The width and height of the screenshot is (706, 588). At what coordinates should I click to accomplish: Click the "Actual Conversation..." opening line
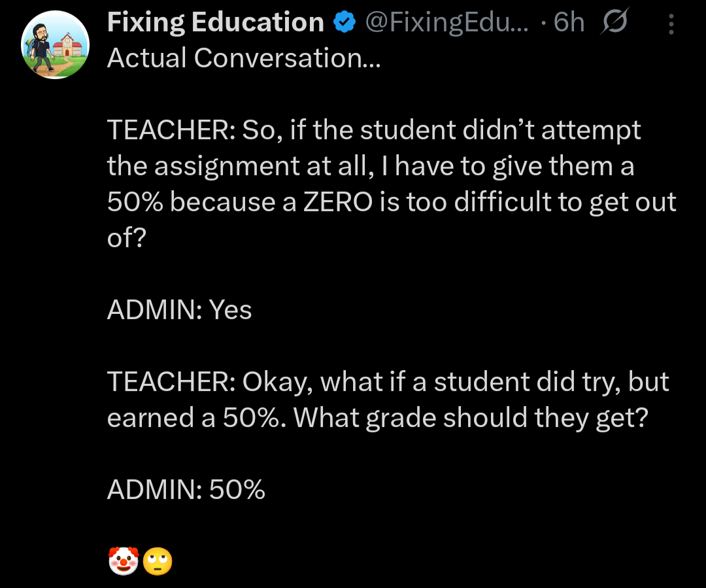click(x=243, y=58)
